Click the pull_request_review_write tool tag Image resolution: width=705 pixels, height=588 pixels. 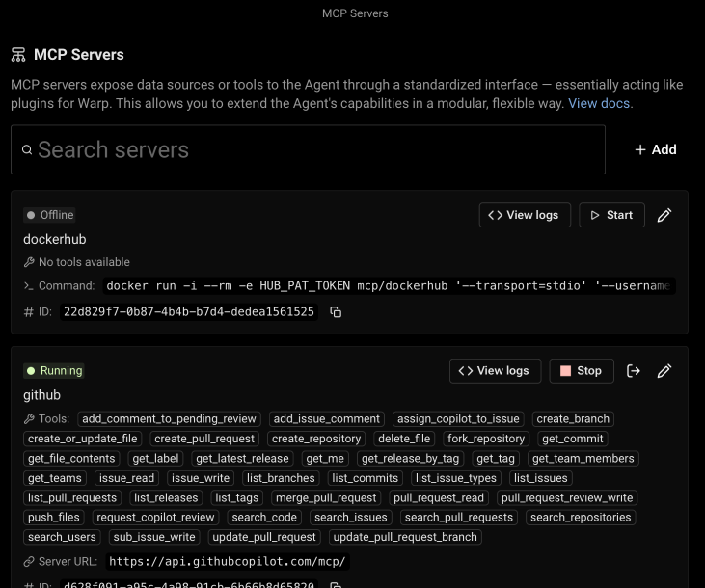[567, 498]
